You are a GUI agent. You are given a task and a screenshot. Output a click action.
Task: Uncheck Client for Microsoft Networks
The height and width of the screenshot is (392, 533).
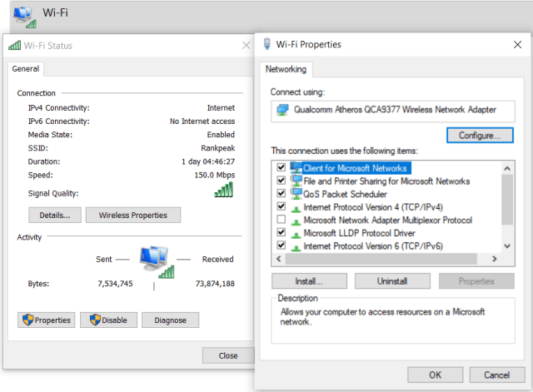[281, 167]
